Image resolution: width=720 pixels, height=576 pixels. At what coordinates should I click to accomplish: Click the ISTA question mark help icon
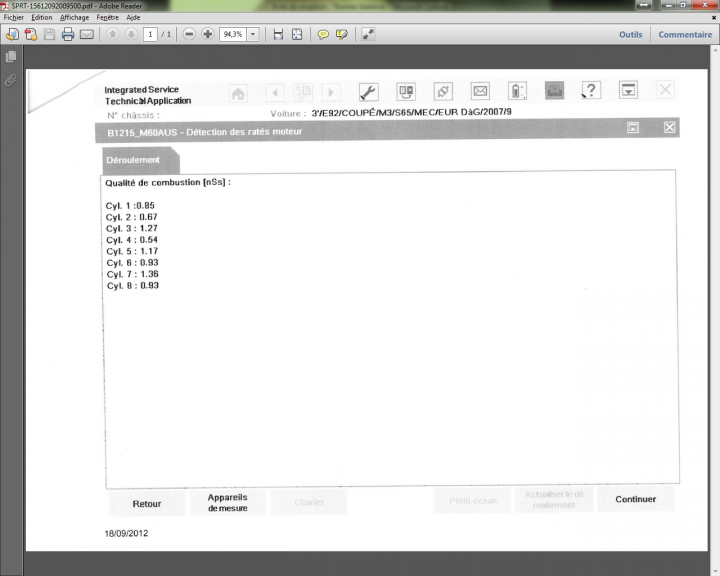point(591,90)
